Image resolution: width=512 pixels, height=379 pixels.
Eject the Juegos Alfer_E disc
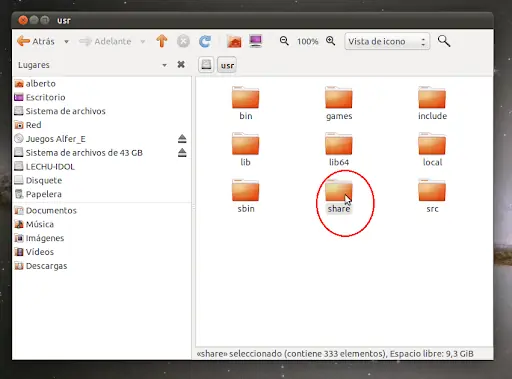(x=182, y=138)
